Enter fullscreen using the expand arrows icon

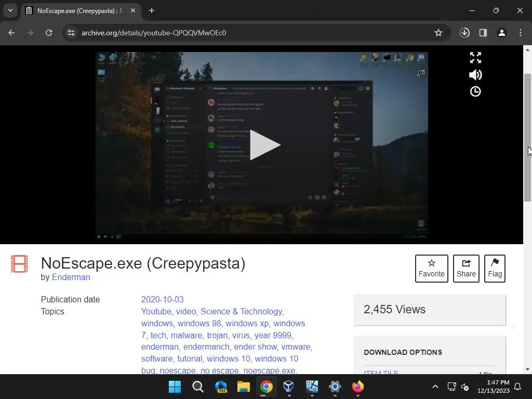pyautogui.click(x=475, y=58)
